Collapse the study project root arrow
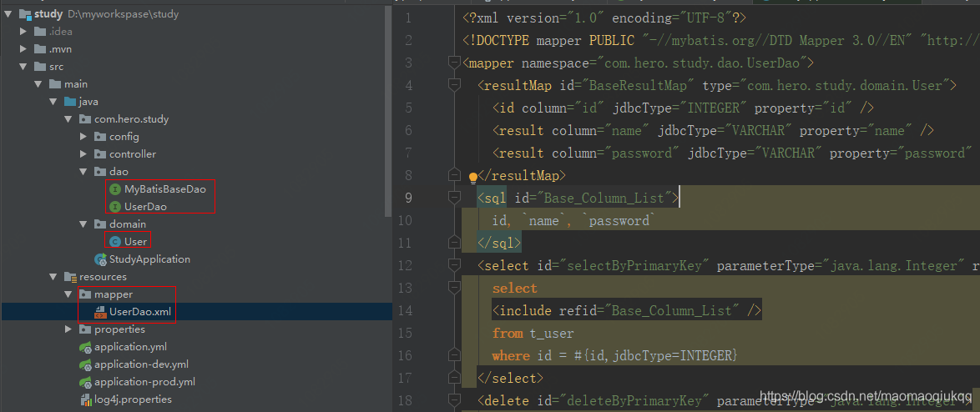The height and width of the screenshot is (412, 980). point(8,13)
